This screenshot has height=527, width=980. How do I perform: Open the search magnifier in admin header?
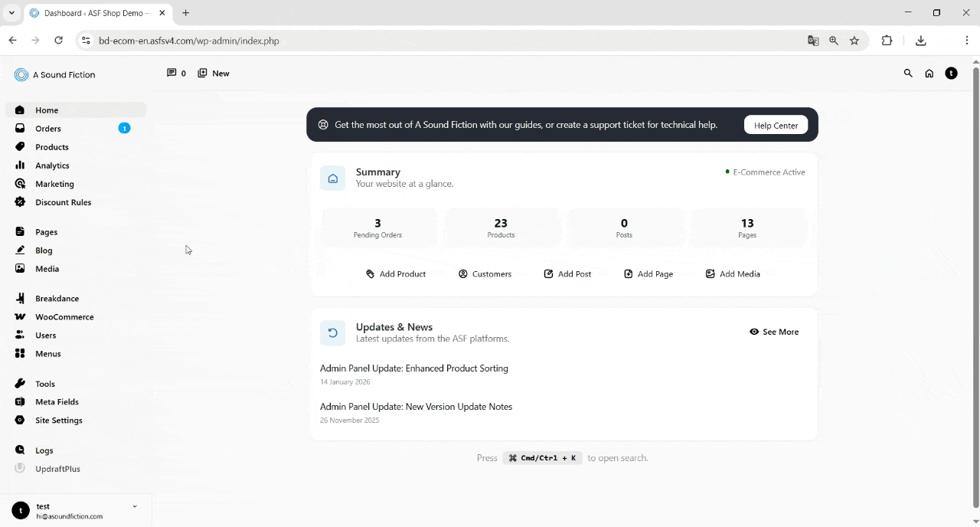908,74
